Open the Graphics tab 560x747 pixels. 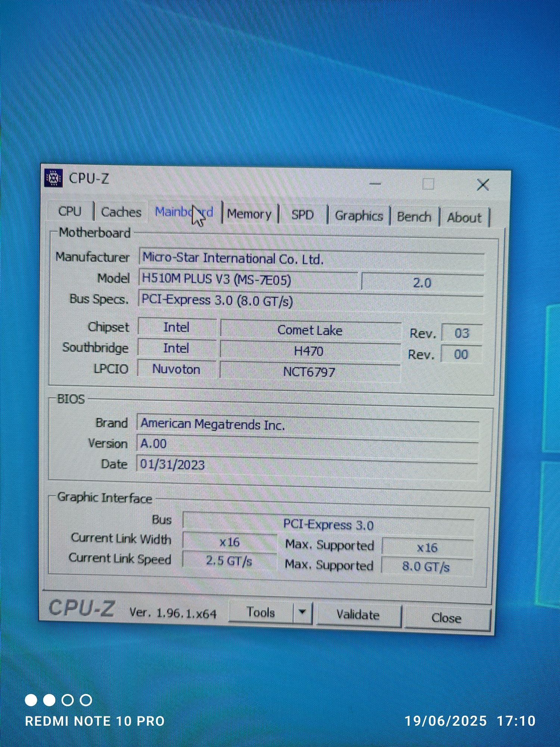coord(359,216)
